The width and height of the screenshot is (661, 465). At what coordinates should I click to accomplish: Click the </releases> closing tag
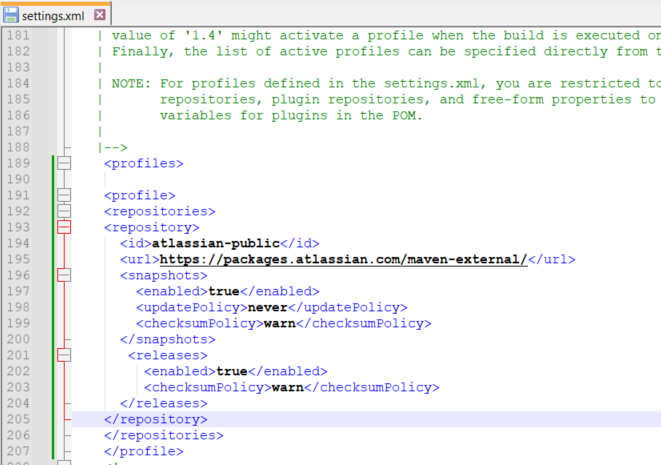point(164,403)
